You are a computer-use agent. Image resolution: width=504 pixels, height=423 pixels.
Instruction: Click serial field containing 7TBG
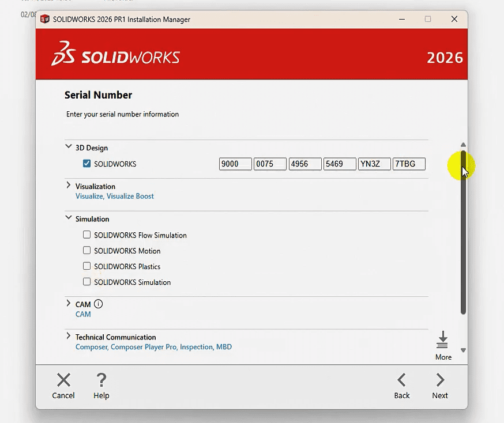(409, 164)
